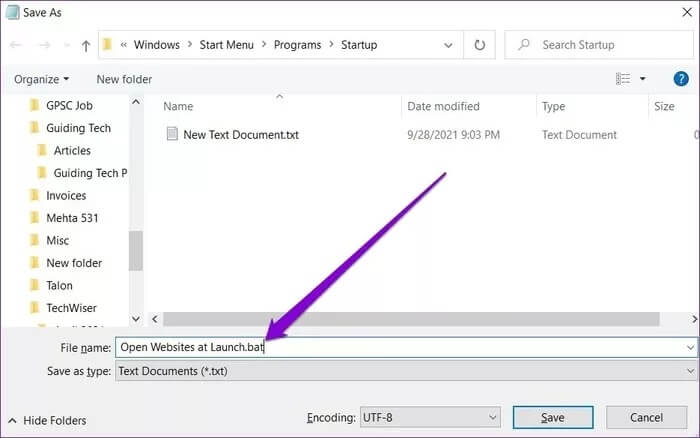Select Talon folder in tree
This screenshot has width=700, height=438.
[59, 285]
